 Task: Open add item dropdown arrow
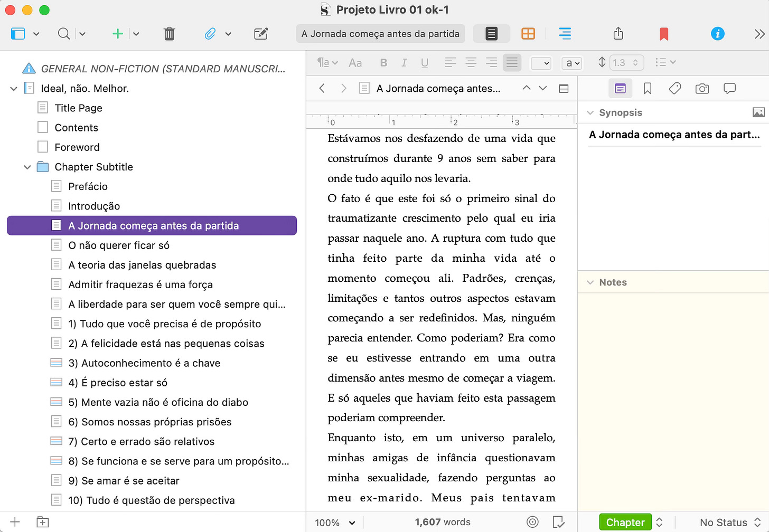click(136, 34)
